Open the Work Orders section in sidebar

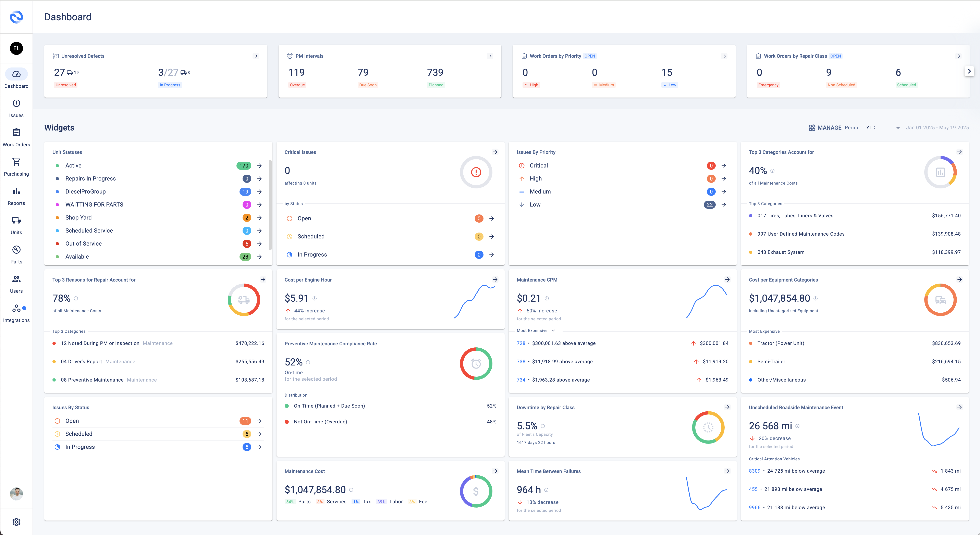point(16,137)
